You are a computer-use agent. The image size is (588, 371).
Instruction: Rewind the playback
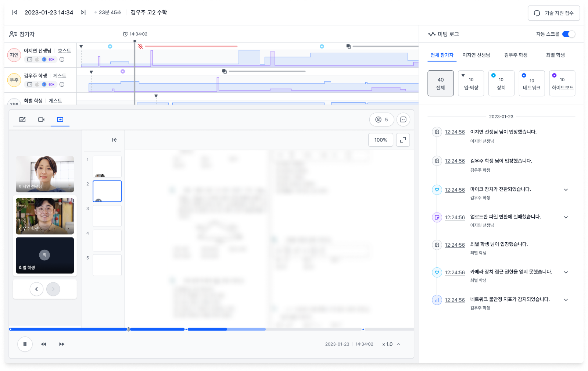[x=44, y=344]
